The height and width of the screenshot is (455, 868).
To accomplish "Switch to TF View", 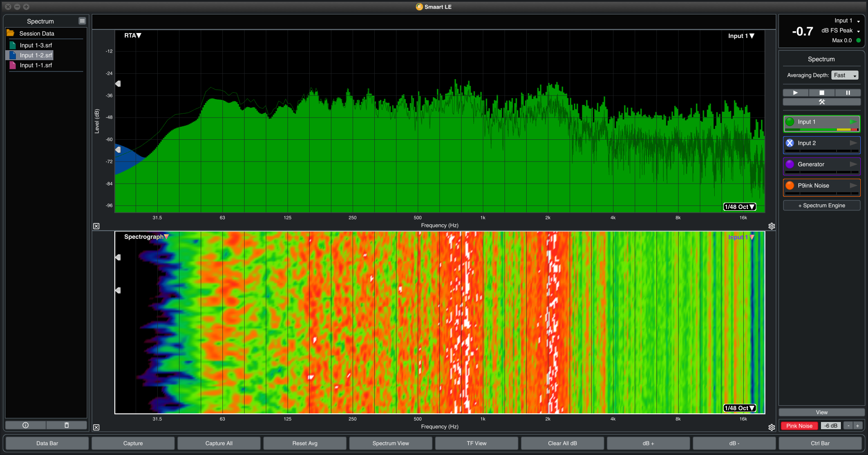I will (476, 443).
